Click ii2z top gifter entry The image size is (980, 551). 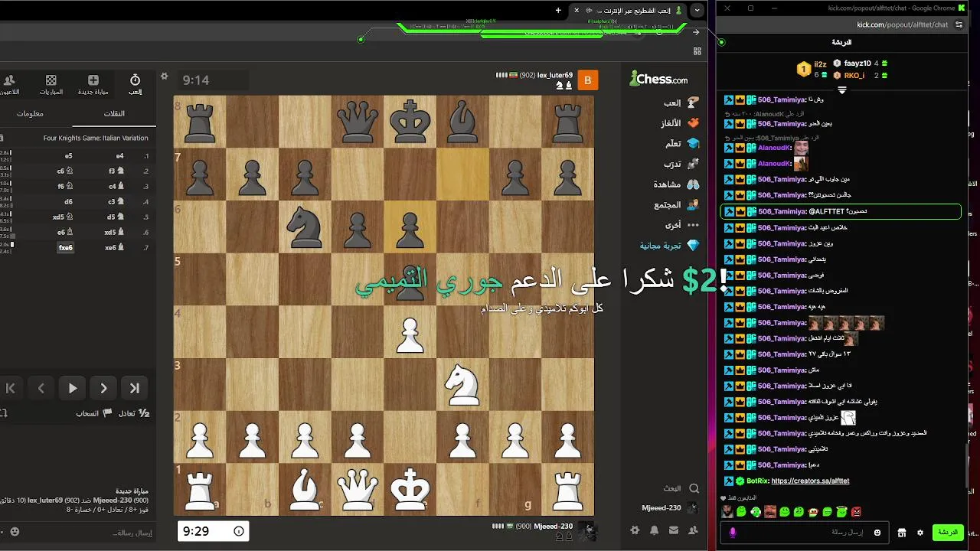click(812, 69)
